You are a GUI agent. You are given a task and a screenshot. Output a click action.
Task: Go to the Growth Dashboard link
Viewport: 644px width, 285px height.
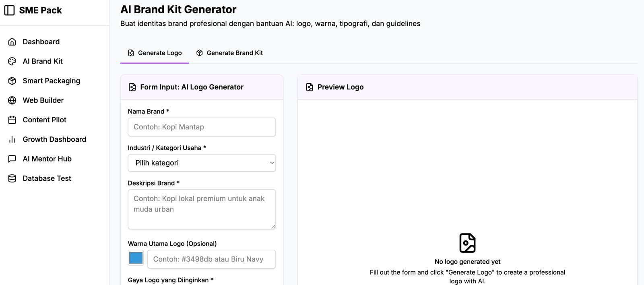(x=54, y=139)
